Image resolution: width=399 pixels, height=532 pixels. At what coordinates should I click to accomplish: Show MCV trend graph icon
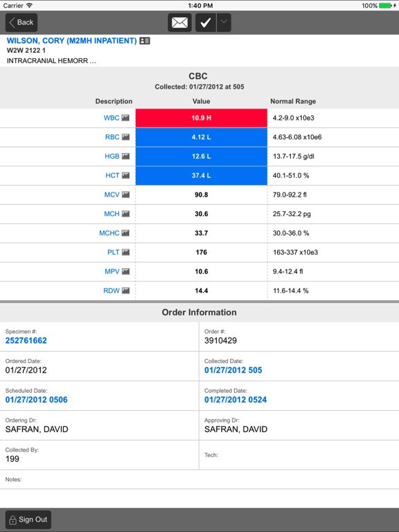[126, 195]
